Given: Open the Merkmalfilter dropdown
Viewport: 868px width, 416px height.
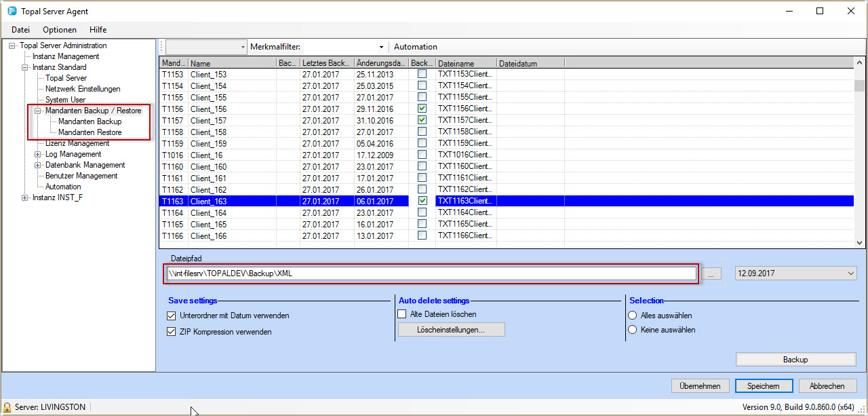Looking at the screenshot, I should point(381,47).
